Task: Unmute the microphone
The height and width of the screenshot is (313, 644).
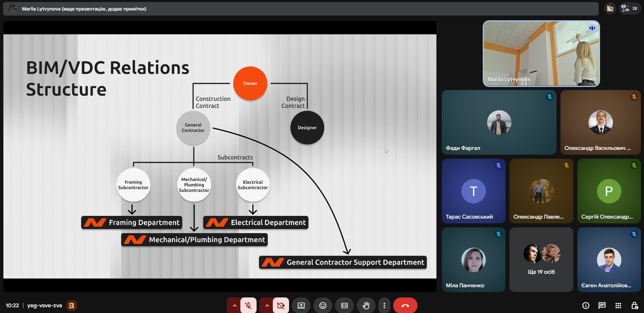Action: 248,306
